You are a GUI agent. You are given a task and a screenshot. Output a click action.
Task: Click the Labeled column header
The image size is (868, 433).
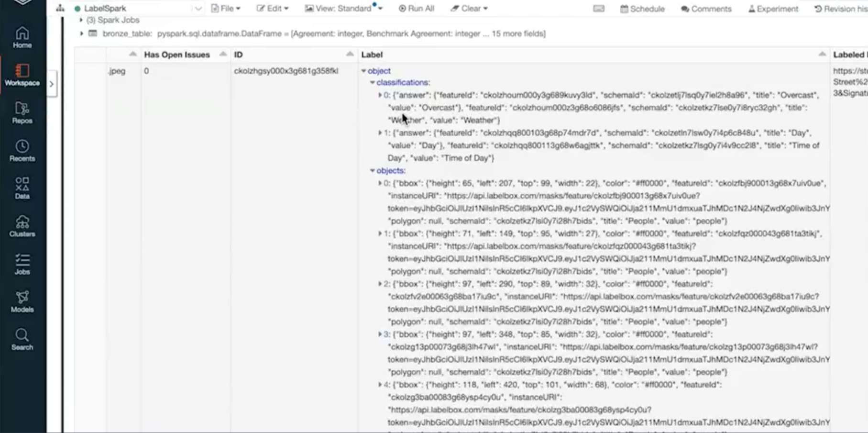(850, 55)
